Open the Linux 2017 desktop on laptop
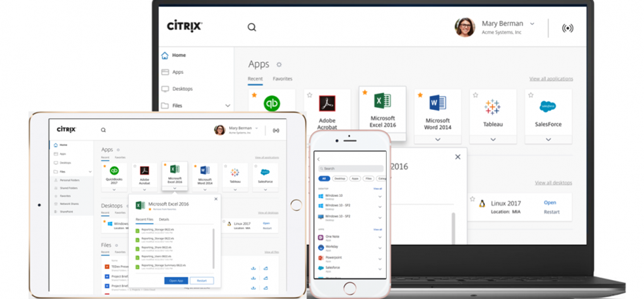This screenshot has width=644, height=299. tap(550, 202)
